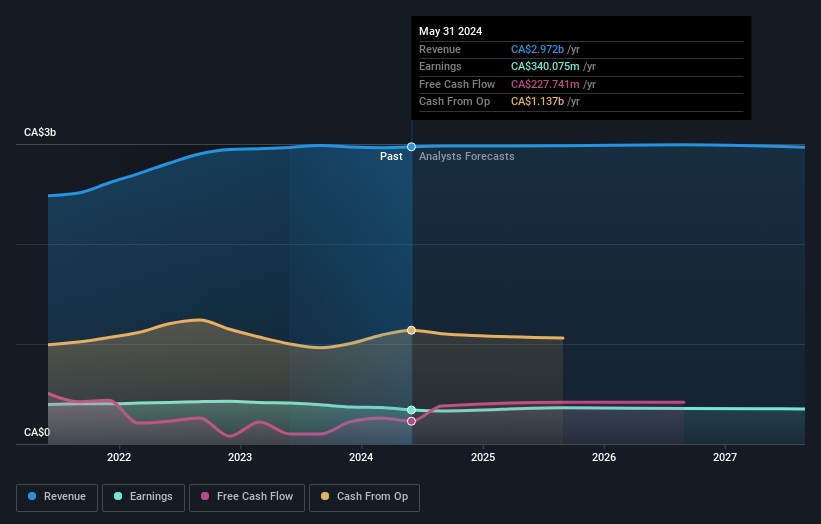Select the 2024 x-axis label
Screen dimensions: 821x524
click(361, 458)
